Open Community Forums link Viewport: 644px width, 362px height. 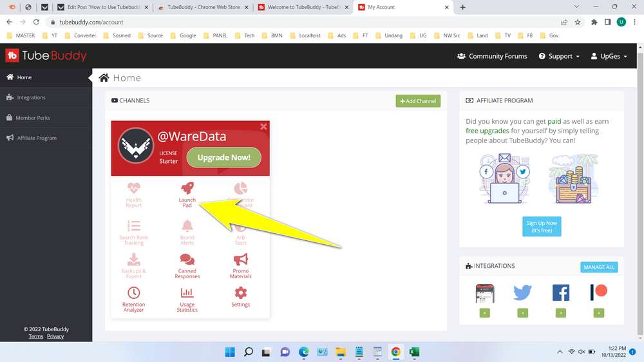tap(492, 56)
